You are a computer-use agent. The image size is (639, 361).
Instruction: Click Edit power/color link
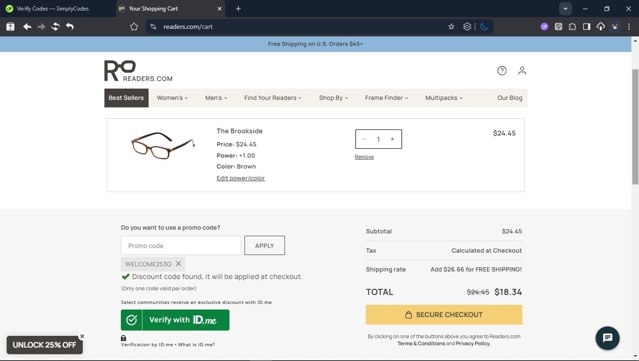pyautogui.click(x=240, y=178)
